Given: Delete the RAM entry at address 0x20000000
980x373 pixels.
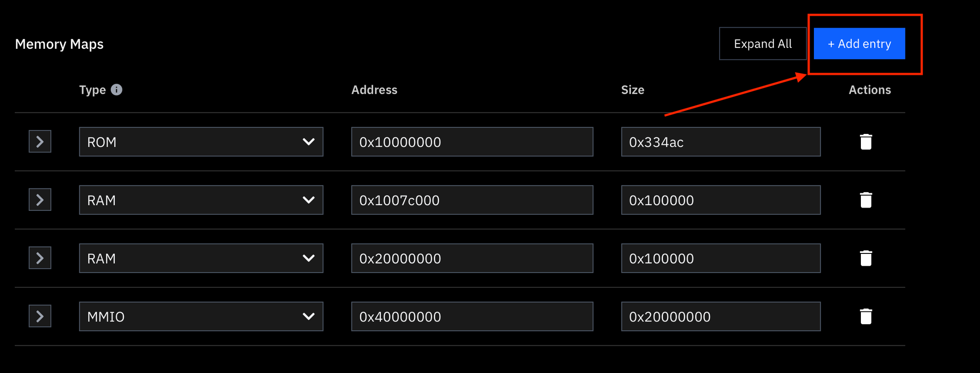Looking at the screenshot, I should [866, 258].
